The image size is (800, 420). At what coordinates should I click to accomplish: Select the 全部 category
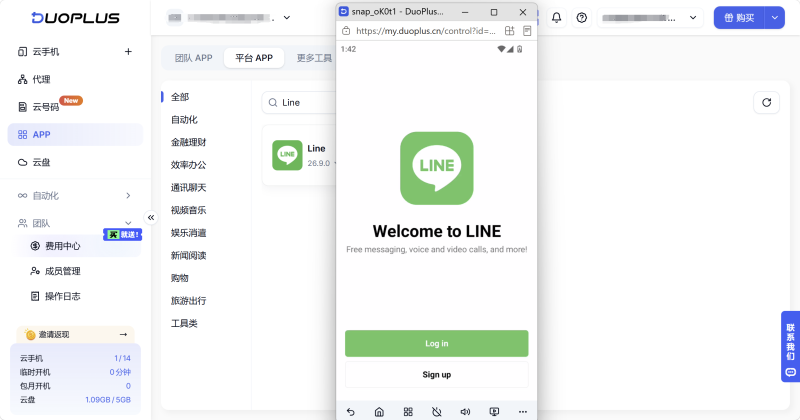tap(180, 97)
